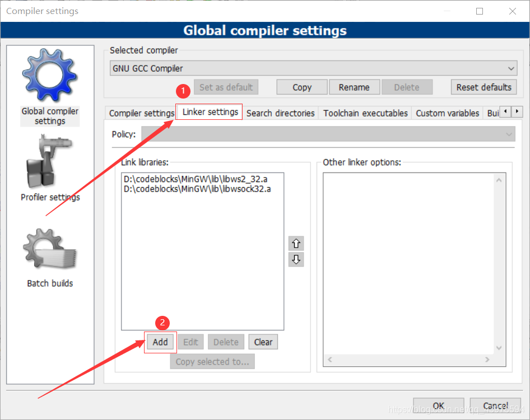Image resolution: width=530 pixels, height=420 pixels.
Task: Switch to Compiler settings tab
Action: pyautogui.click(x=142, y=113)
